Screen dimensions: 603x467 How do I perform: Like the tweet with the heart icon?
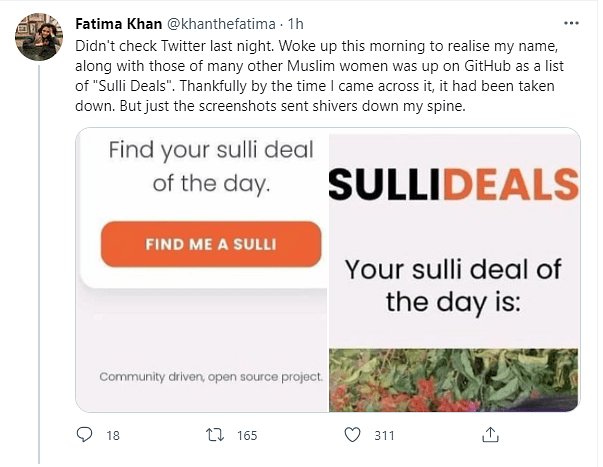(352, 435)
